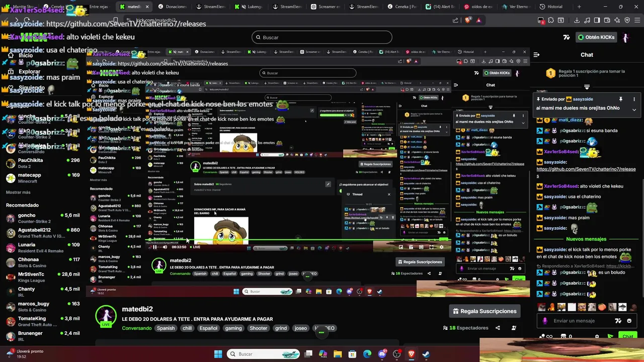Open Brave playlist music note icon
This screenshot has height=362, width=644.
[x=587, y=20]
